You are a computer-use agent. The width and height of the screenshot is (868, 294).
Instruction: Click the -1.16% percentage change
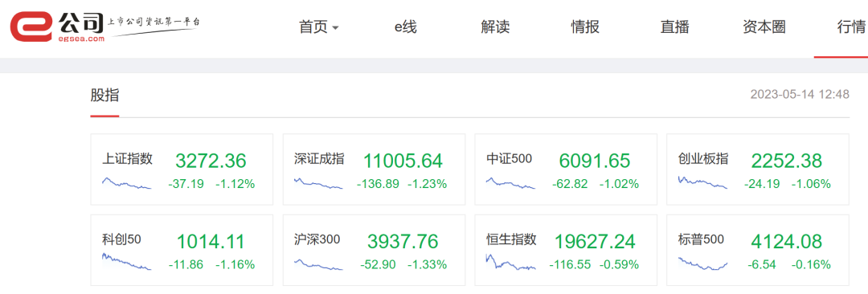[x=235, y=264]
